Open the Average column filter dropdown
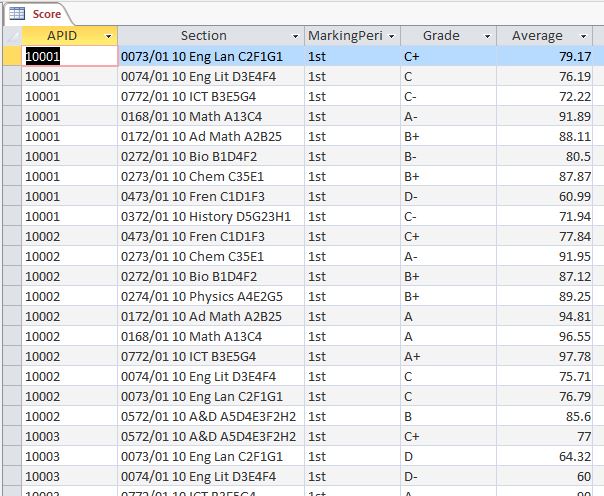The image size is (604, 496). click(x=584, y=36)
